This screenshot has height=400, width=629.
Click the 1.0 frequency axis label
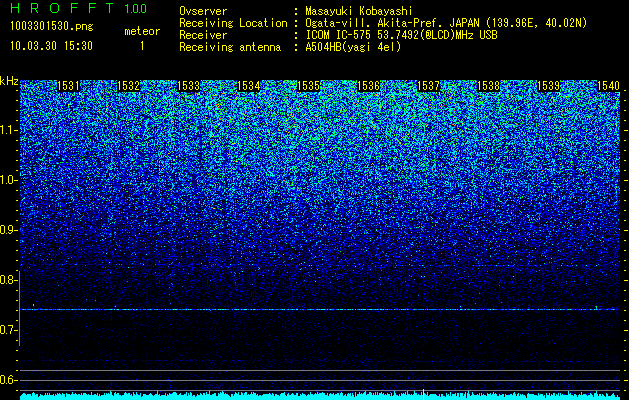coord(8,180)
